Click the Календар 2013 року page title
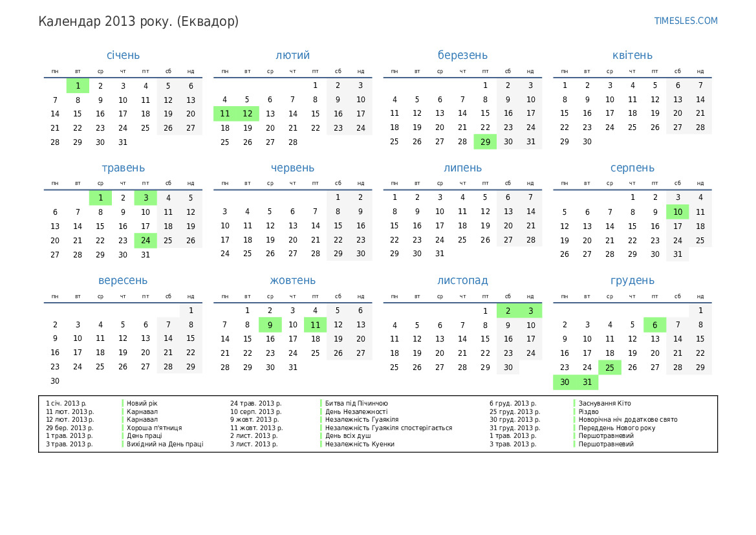 138,21
